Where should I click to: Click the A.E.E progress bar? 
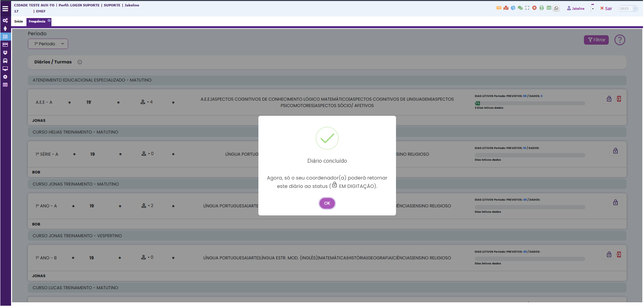[x=530, y=103]
